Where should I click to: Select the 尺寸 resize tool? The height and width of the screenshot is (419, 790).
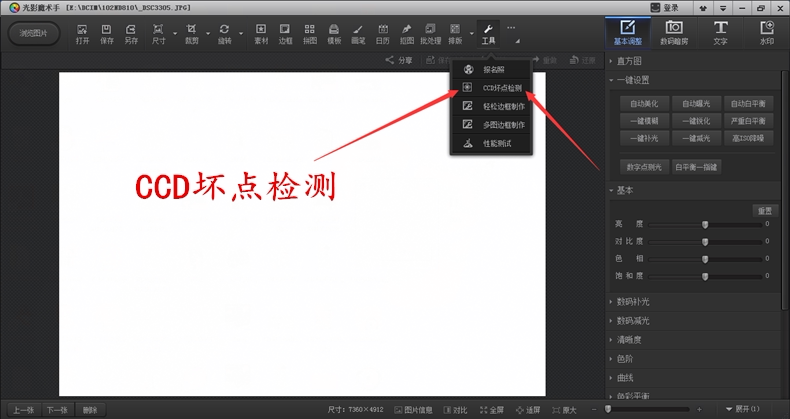(x=158, y=34)
